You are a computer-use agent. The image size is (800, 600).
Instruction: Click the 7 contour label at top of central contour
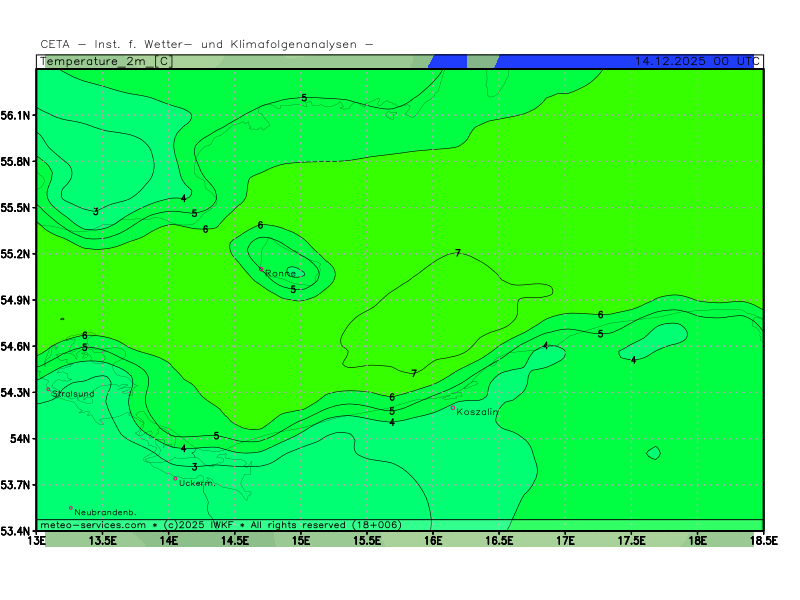tap(458, 253)
